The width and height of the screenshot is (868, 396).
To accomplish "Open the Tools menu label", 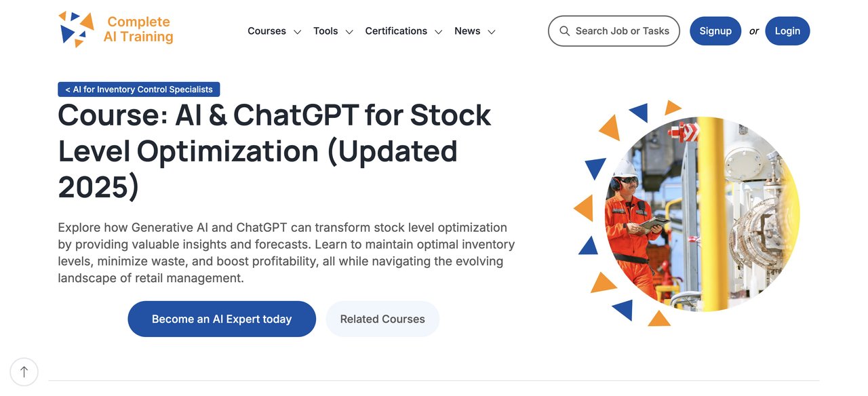I will click(x=325, y=31).
